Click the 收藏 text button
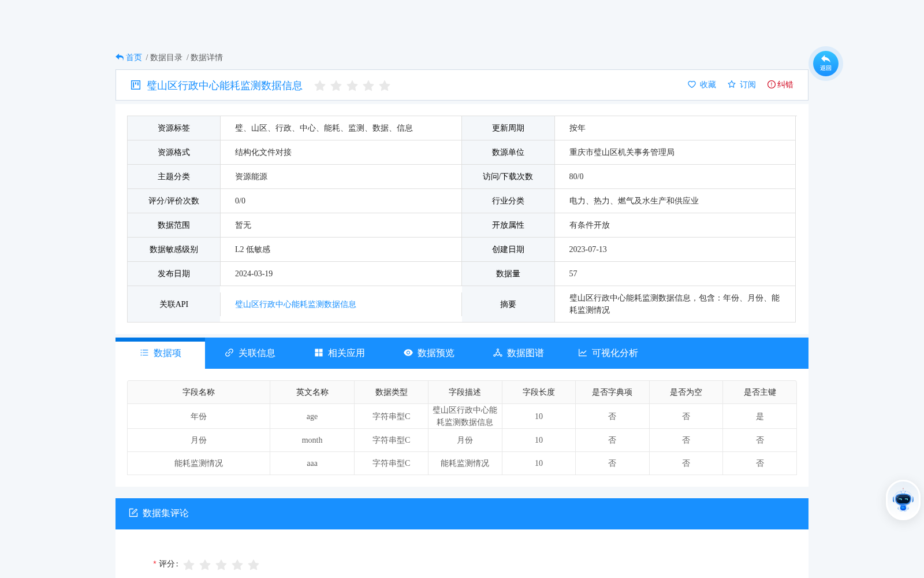The height and width of the screenshot is (578, 924). click(708, 84)
